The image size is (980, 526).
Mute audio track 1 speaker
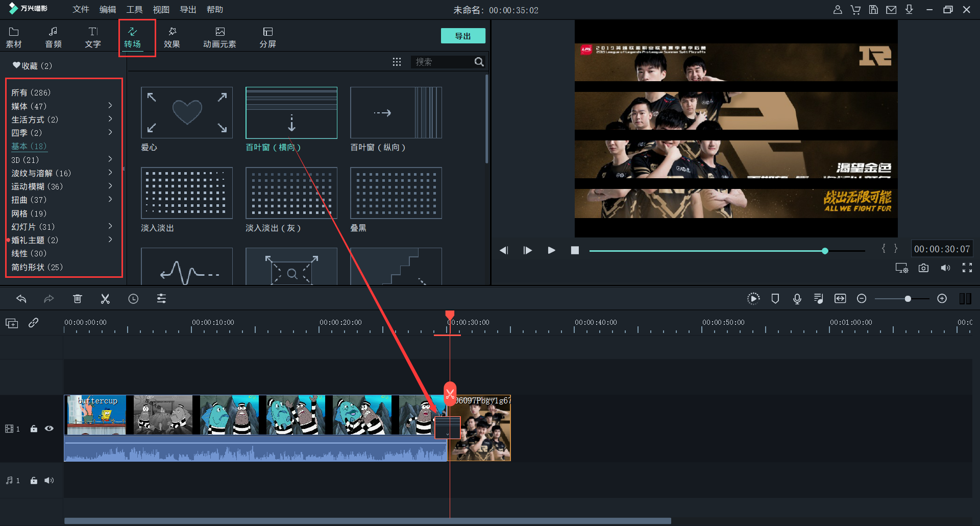pos(49,481)
